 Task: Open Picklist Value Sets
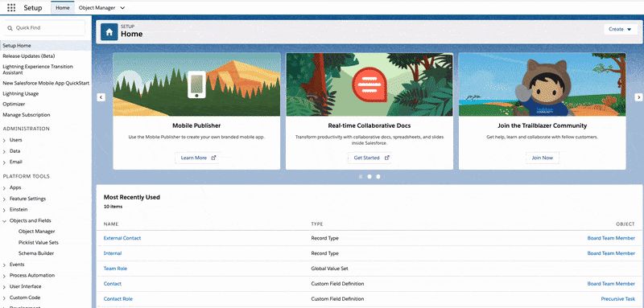pos(39,242)
